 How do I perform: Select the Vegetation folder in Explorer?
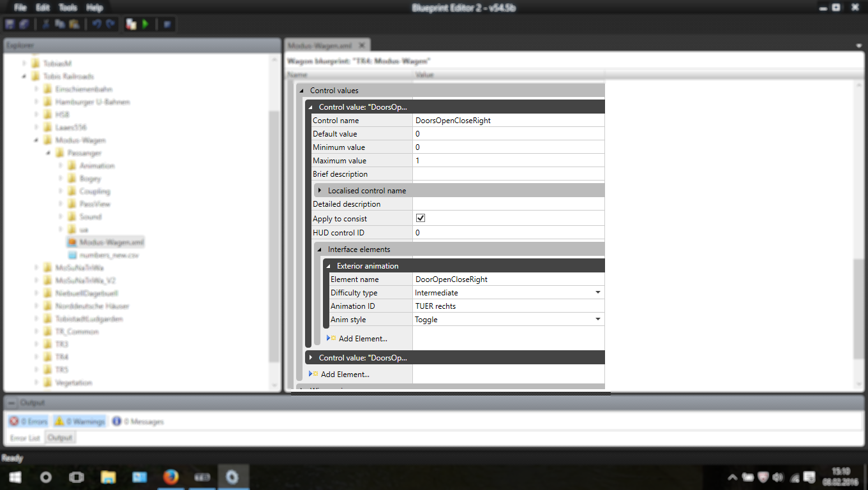coord(68,383)
